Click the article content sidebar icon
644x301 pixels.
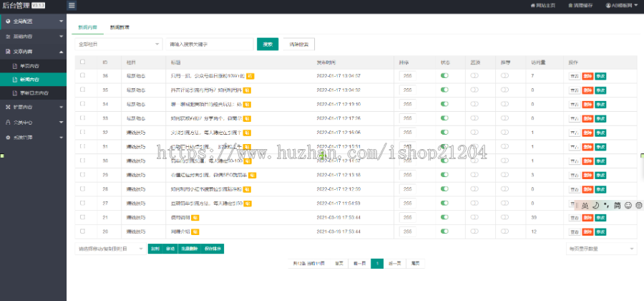point(8,52)
